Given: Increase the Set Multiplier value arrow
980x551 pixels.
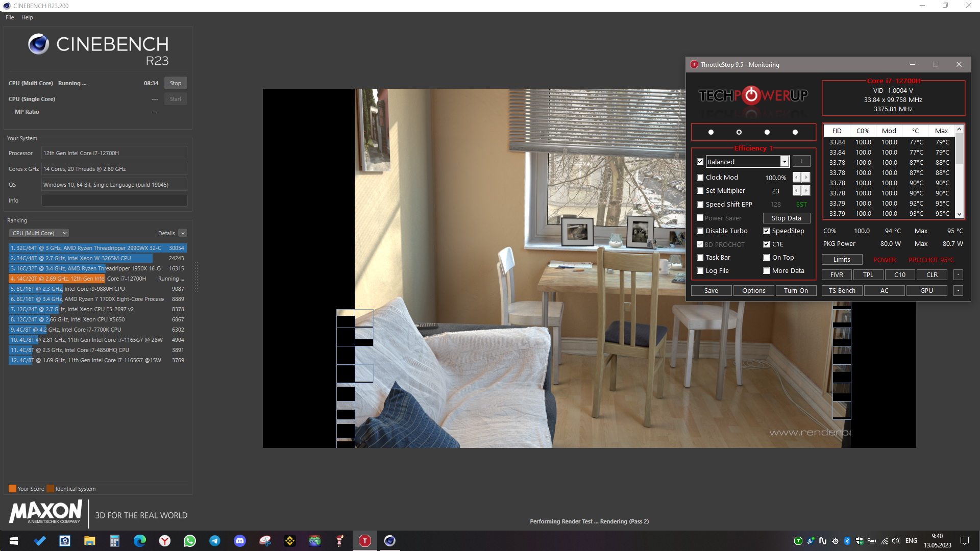Looking at the screenshot, I should pos(806,191).
